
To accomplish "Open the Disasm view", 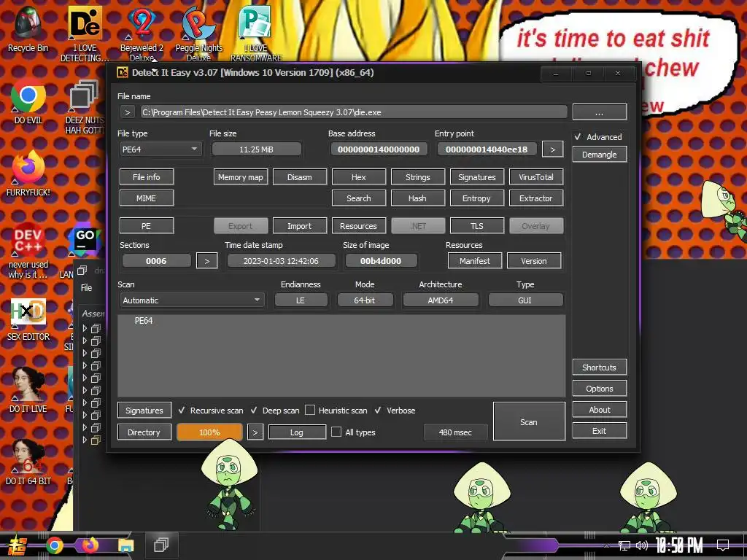I will tap(300, 176).
